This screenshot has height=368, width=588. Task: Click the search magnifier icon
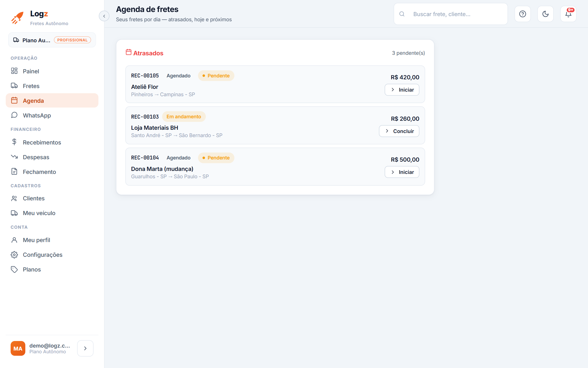[402, 14]
